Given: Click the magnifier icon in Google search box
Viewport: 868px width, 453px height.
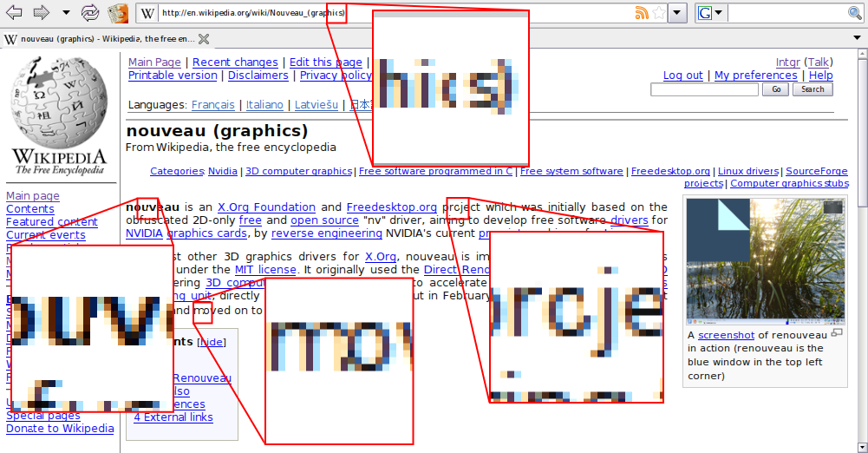Looking at the screenshot, I should [x=854, y=13].
